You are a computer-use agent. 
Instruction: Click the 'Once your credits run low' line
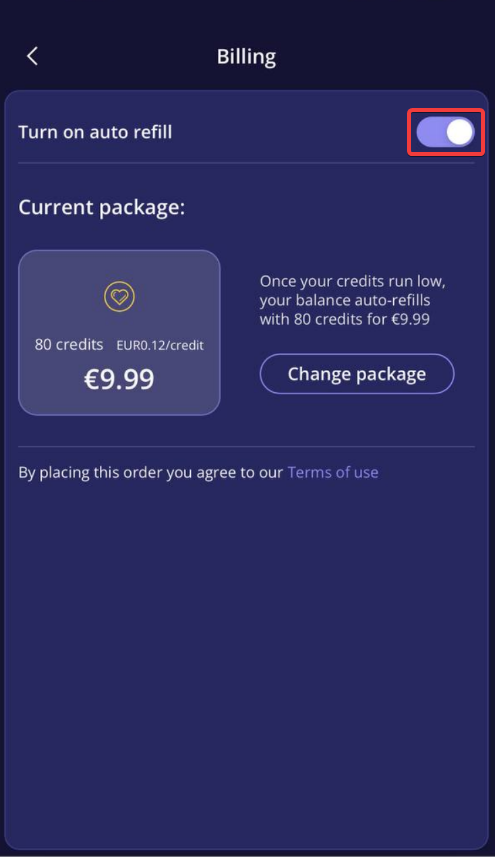pos(352,281)
